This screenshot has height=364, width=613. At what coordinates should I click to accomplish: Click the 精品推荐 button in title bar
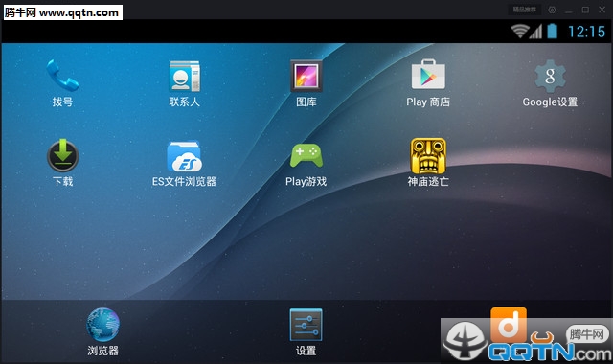click(x=524, y=10)
